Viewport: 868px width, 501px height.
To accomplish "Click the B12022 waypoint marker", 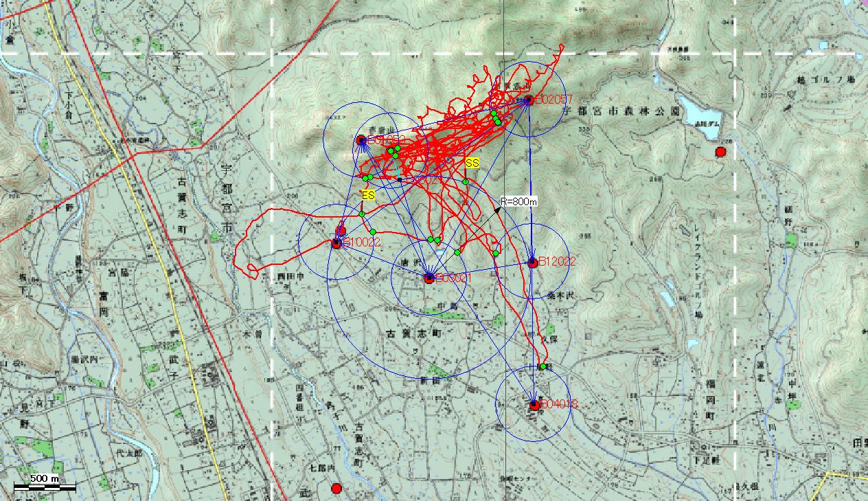I will [x=532, y=262].
